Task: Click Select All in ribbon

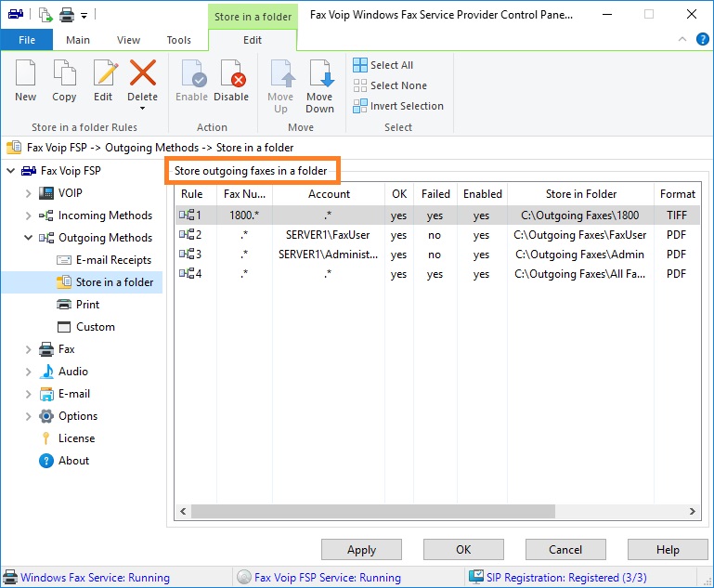Action: coord(383,65)
